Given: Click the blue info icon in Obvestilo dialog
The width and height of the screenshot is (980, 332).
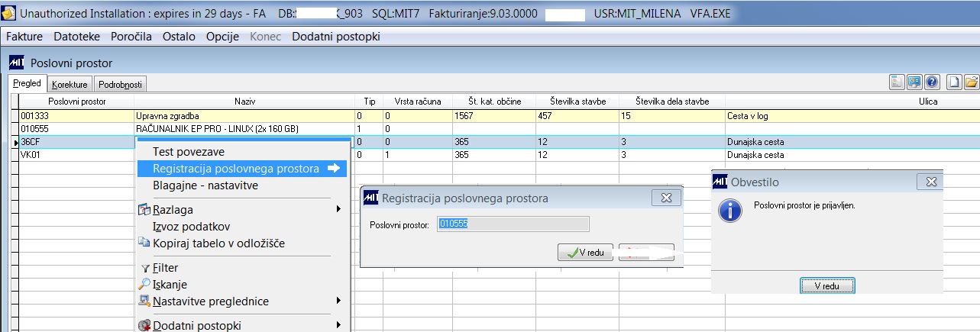Looking at the screenshot, I should pos(731,211).
